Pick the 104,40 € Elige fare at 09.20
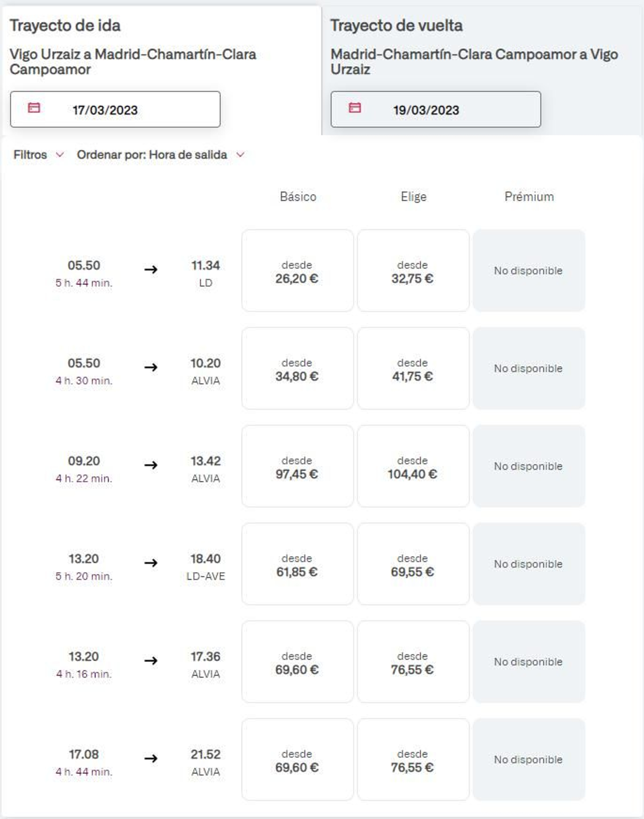This screenshot has height=819, width=644. (413, 466)
